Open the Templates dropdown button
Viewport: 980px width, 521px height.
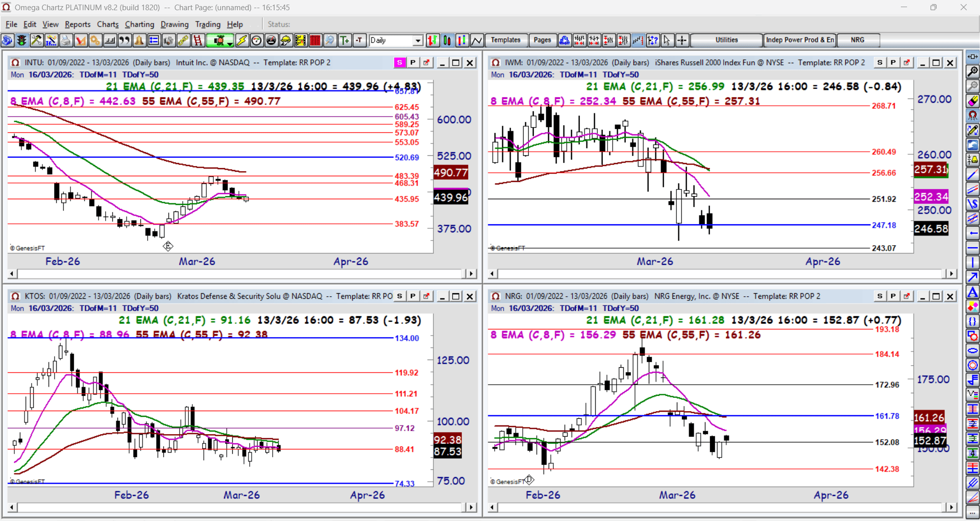point(506,40)
